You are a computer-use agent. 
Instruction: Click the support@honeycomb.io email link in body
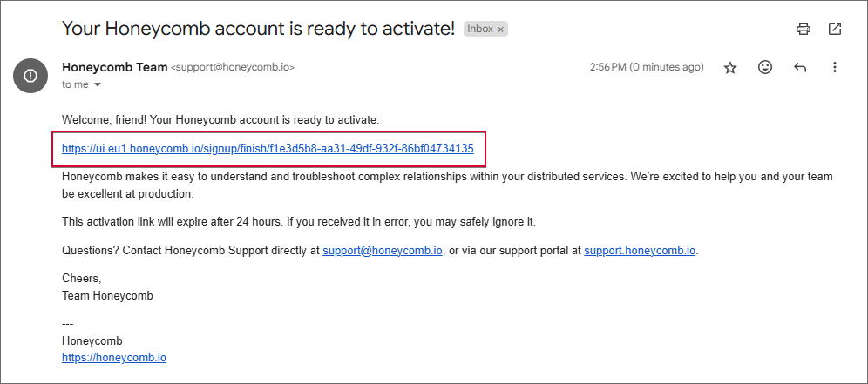(x=383, y=250)
